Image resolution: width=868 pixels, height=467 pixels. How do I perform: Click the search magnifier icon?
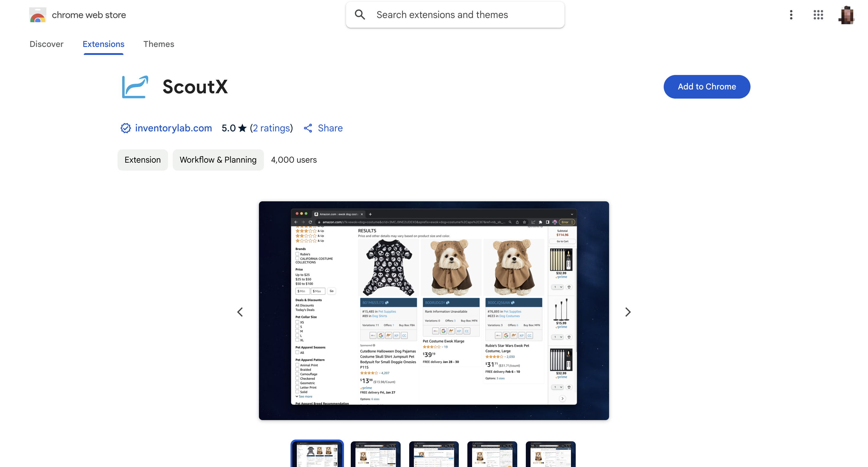(x=360, y=14)
